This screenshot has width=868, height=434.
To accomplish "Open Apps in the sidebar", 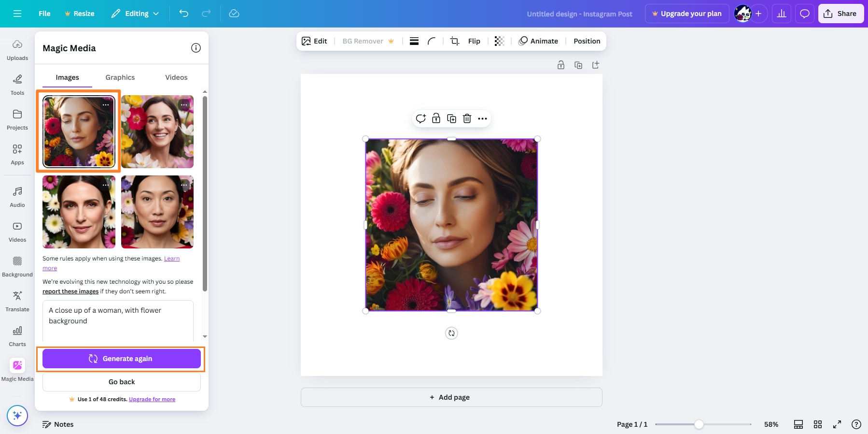I will click(x=17, y=154).
